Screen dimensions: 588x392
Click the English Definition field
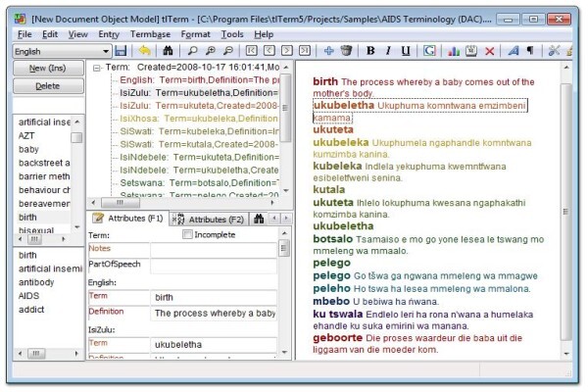pos(214,314)
